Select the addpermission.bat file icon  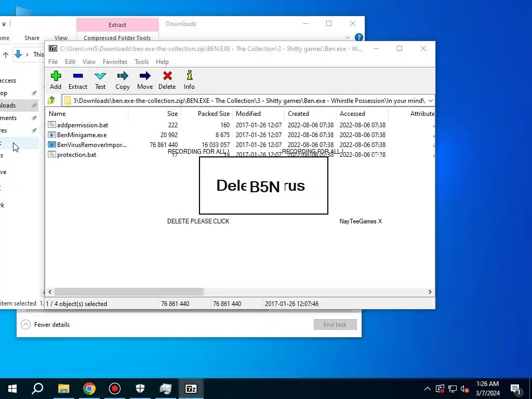(51, 125)
